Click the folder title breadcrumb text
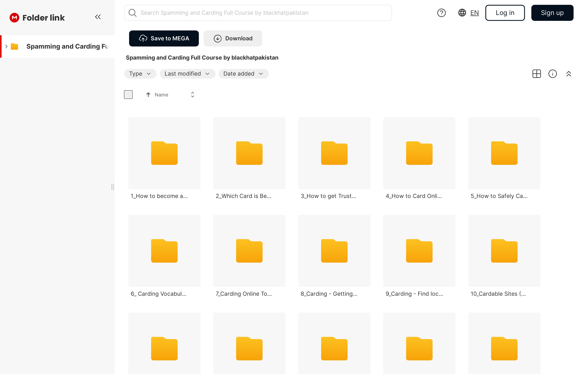588x374 pixels. pyautogui.click(x=202, y=58)
